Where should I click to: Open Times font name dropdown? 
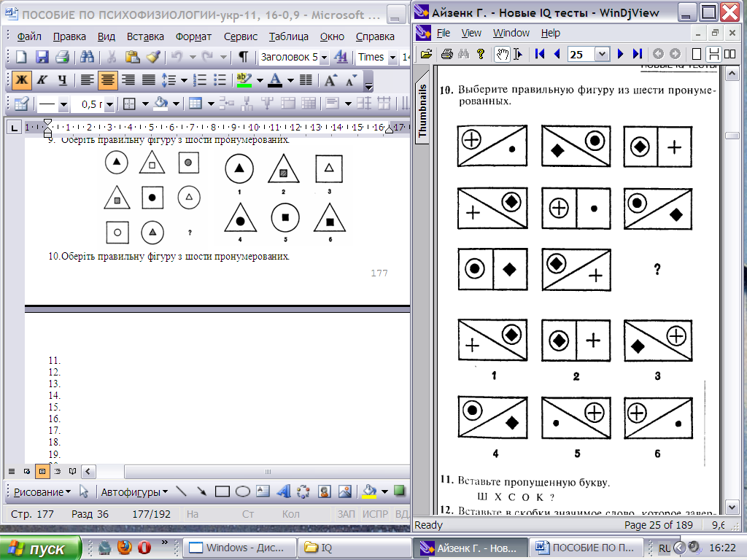coord(392,58)
